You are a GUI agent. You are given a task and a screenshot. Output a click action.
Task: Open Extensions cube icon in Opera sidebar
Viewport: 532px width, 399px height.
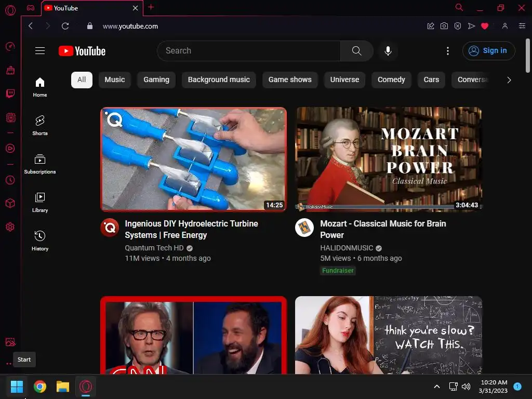click(10, 203)
